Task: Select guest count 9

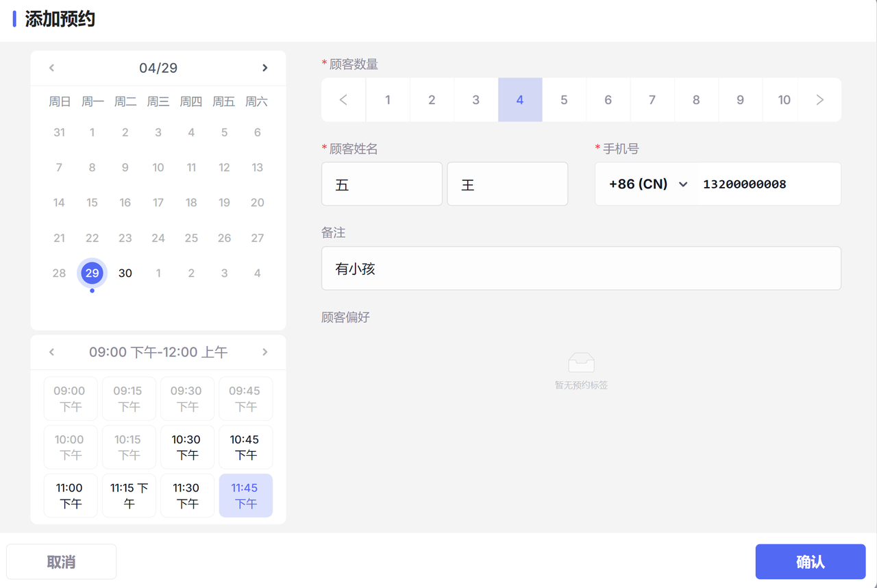Action: (740, 100)
